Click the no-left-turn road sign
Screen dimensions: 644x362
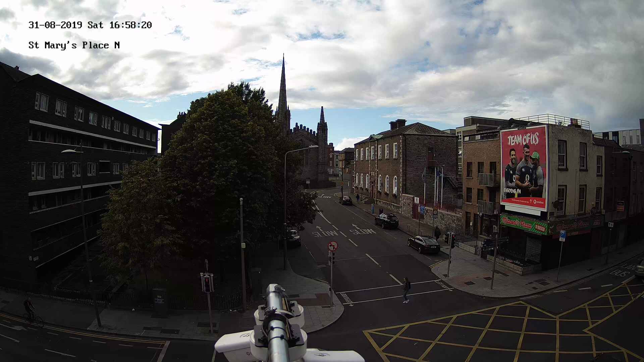point(332,246)
